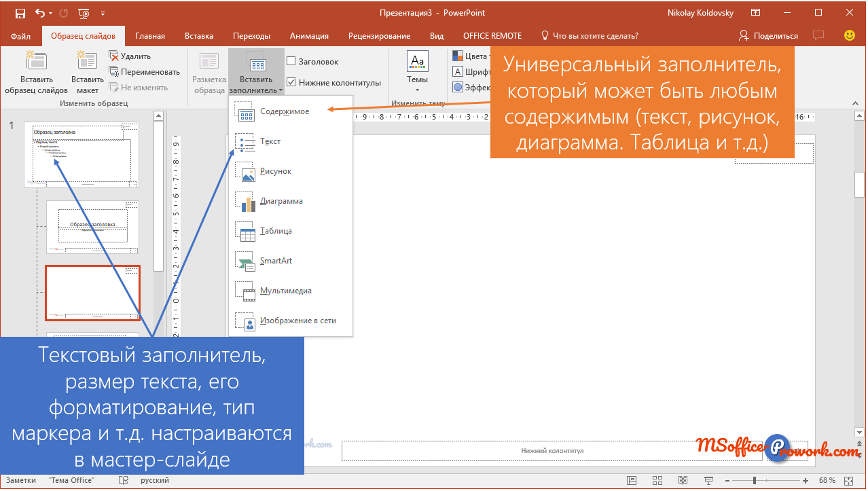The height and width of the screenshot is (491, 868).
Task: Choose Содержимое placeholder from the menu
Action: (291, 111)
